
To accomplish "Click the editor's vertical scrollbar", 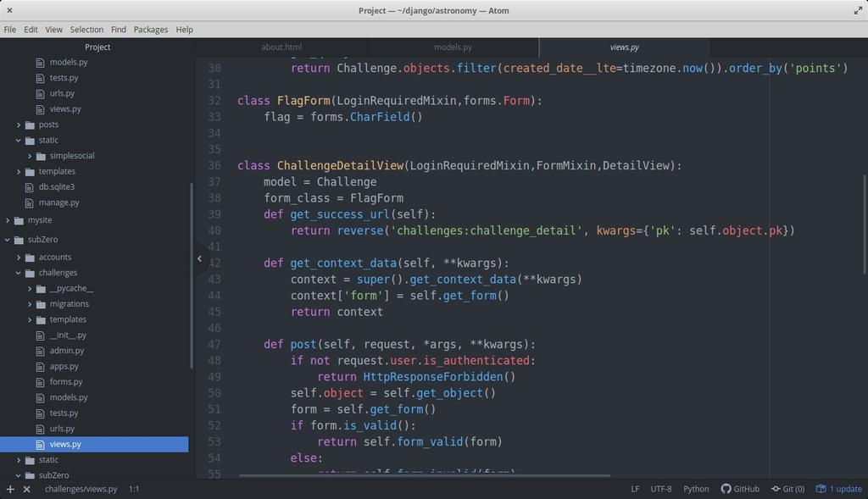I will pyautogui.click(x=864, y=224).
